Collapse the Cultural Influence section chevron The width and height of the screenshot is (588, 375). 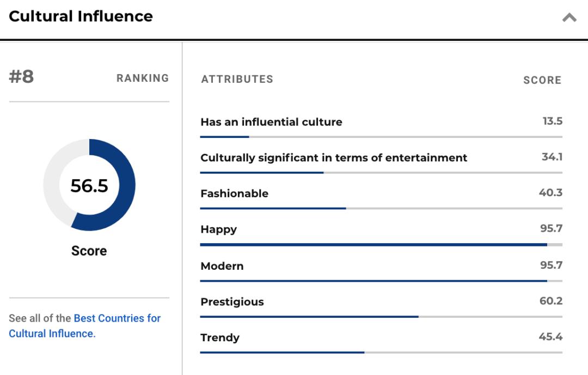point(569,17)
